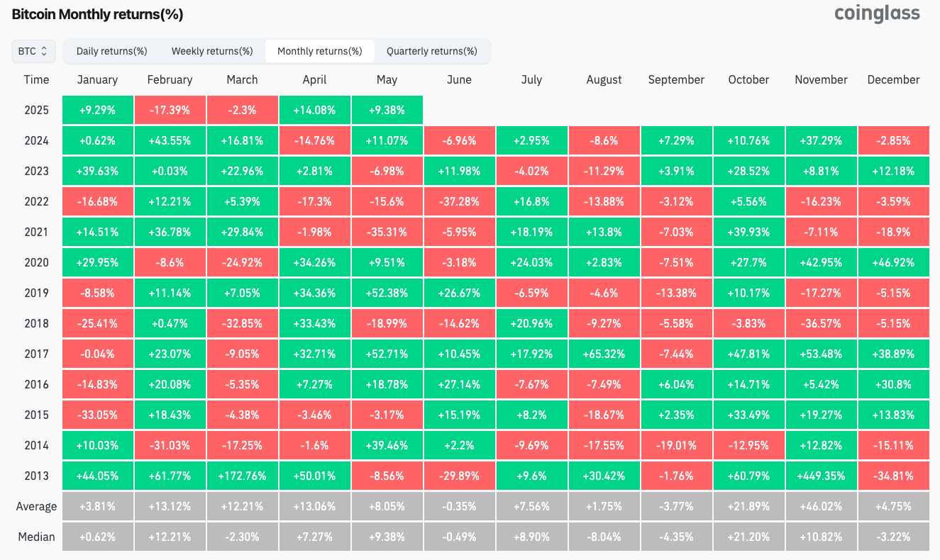The height and width of the screenshot is (560, 940).
Task: Switch to Weekly returns(%) tab
Action: tap(212, 51)
